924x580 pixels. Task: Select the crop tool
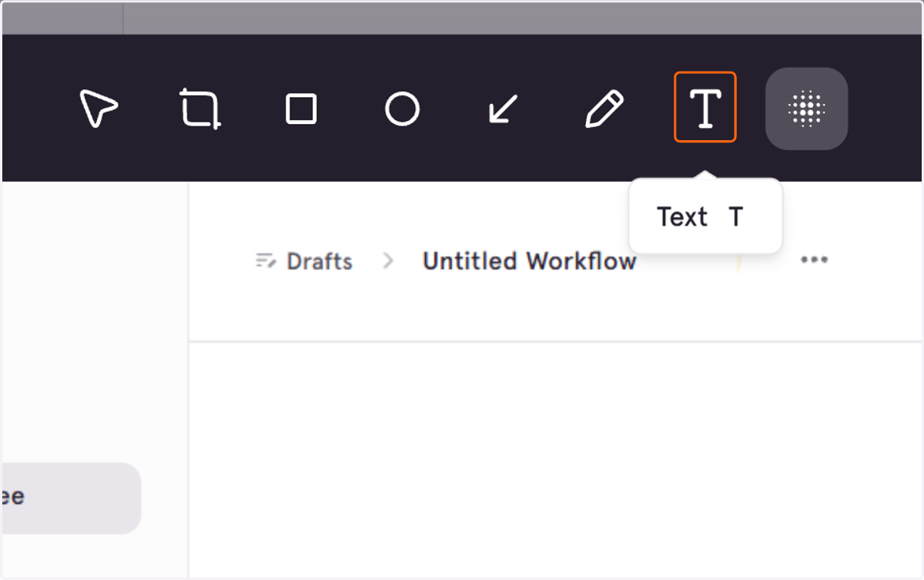tap(200, 109)
